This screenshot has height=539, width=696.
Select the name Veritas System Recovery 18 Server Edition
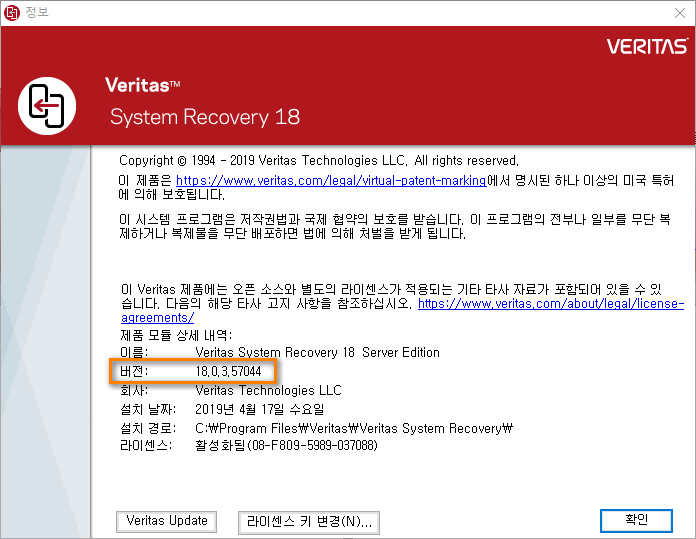317,353
